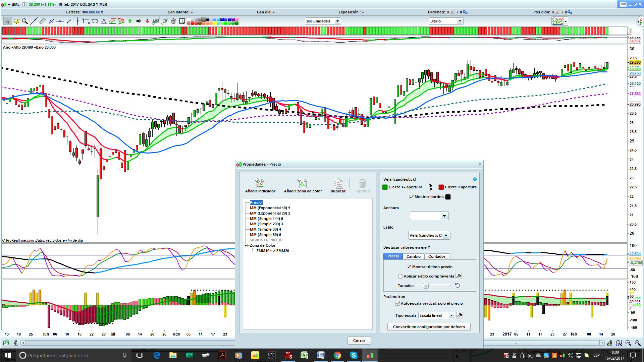Select the magnifier zoom tool
This screenshot has width=644, height=362.
pyautogui.click(x=25, y=21)
